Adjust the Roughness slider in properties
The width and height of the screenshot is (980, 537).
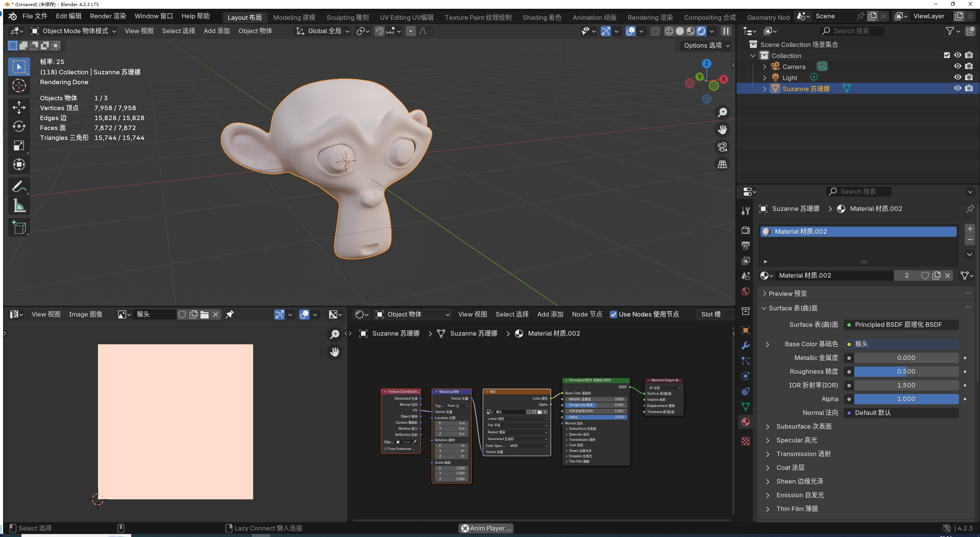906,372
